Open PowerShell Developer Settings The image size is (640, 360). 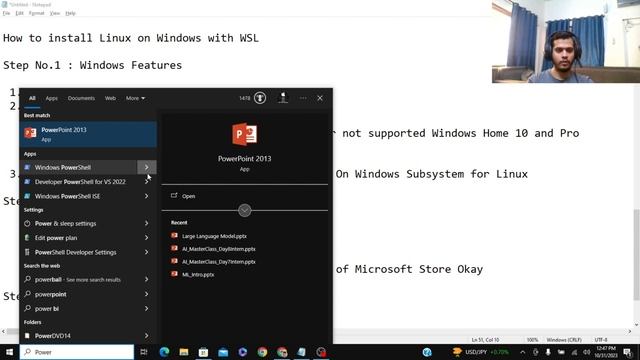tap(78, 252)
